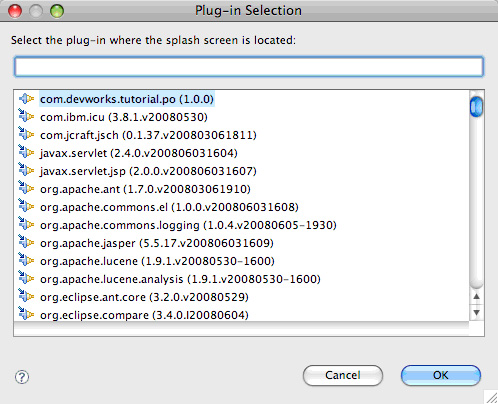
Task: Click the plug-in icon next to org.apache.jasper
Action: coord(26,242)
